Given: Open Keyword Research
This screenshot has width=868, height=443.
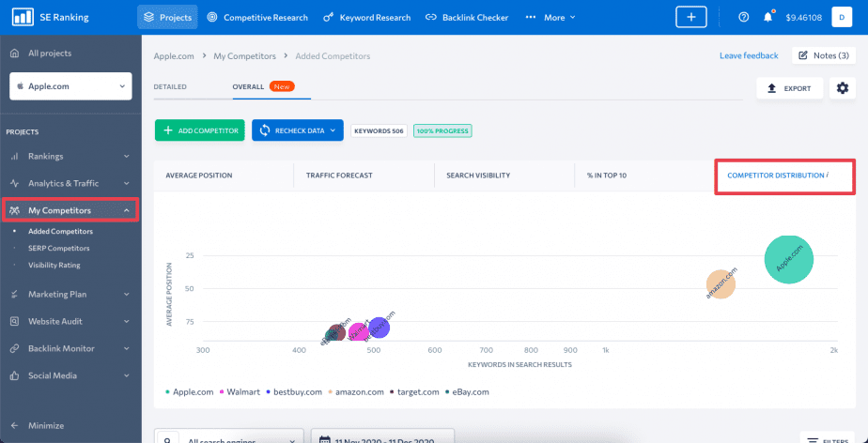Looking at the screenshot, I should [367, 17].
